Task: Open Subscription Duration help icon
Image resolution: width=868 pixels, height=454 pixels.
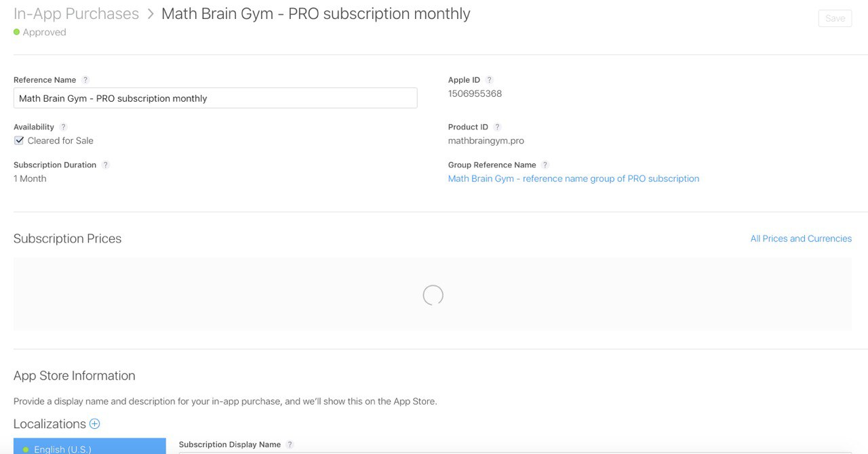Action: 106,165
